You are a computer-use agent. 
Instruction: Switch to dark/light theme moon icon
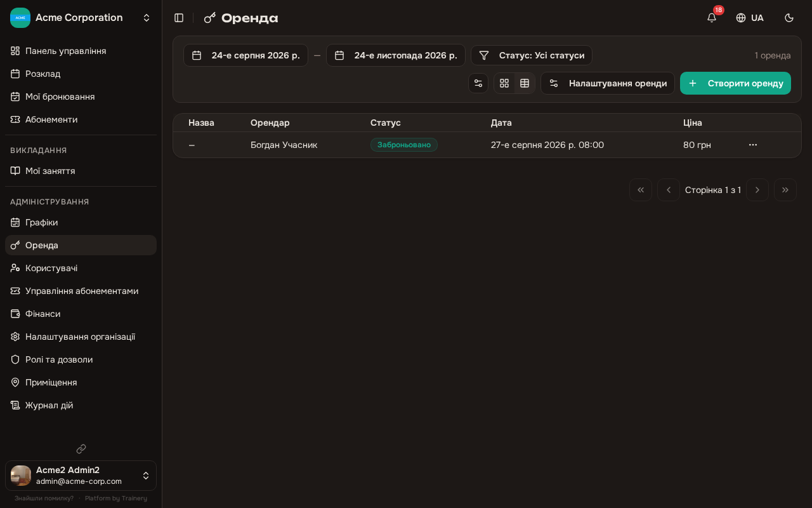[x=789, y=18]
